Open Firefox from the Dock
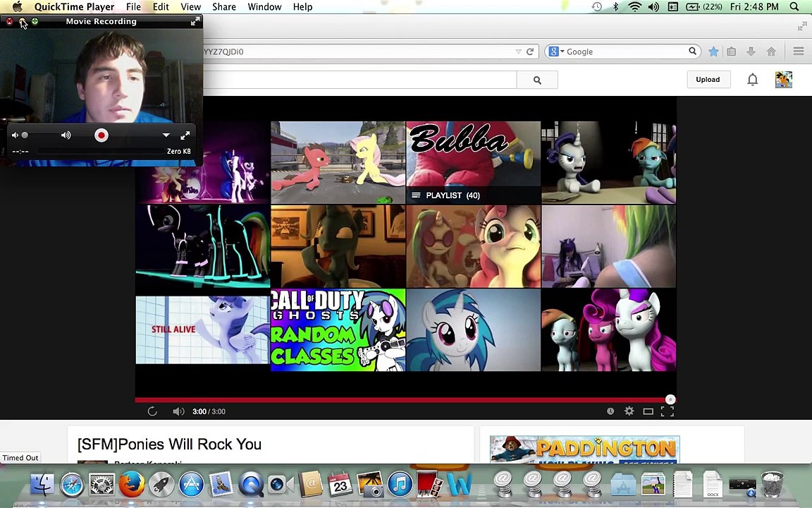 pos(132,485)
